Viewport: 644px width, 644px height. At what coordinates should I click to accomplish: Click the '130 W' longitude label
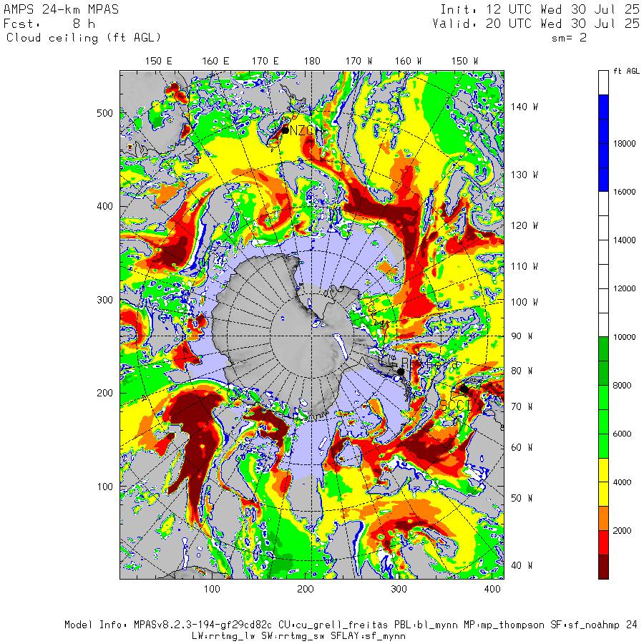(x=524, y=175)
